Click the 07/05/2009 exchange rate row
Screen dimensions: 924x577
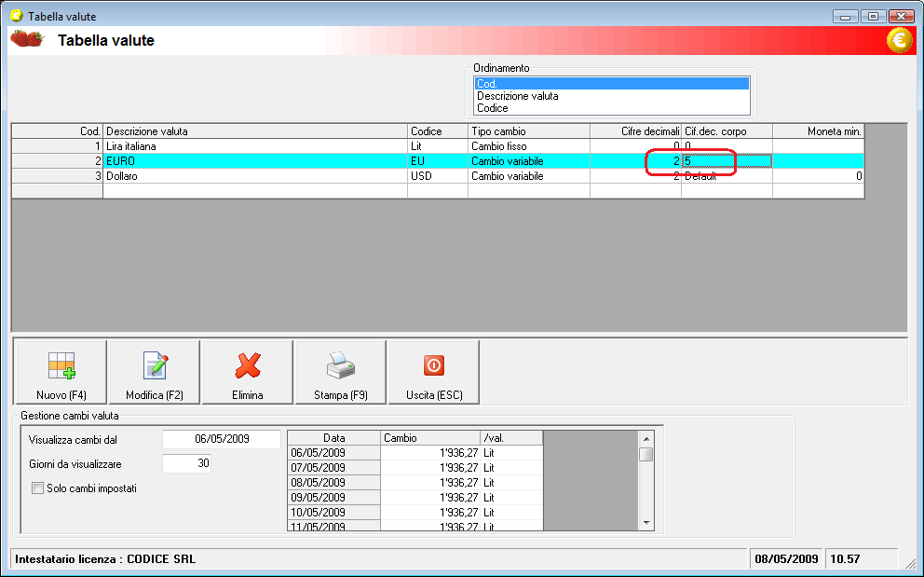(414, 467)
